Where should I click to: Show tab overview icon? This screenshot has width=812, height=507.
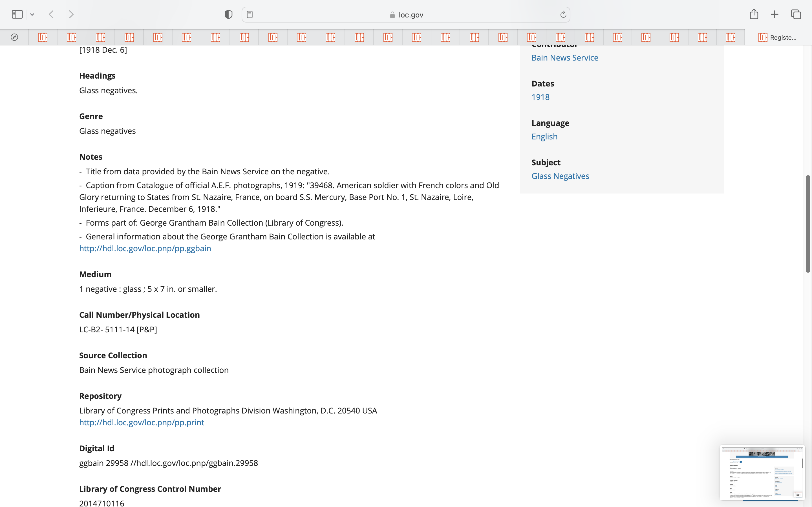pyautogui.click(x=796, y=14)
